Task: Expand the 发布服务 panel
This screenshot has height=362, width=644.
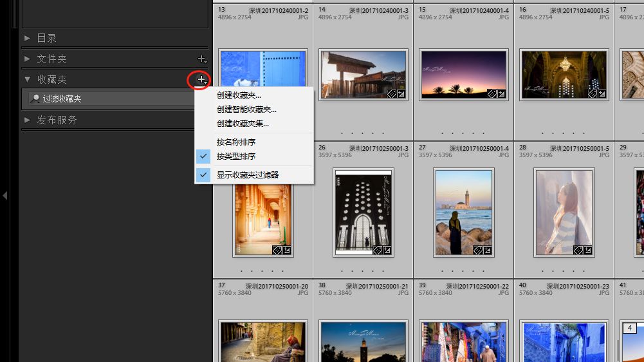Action: pos(27,120)
